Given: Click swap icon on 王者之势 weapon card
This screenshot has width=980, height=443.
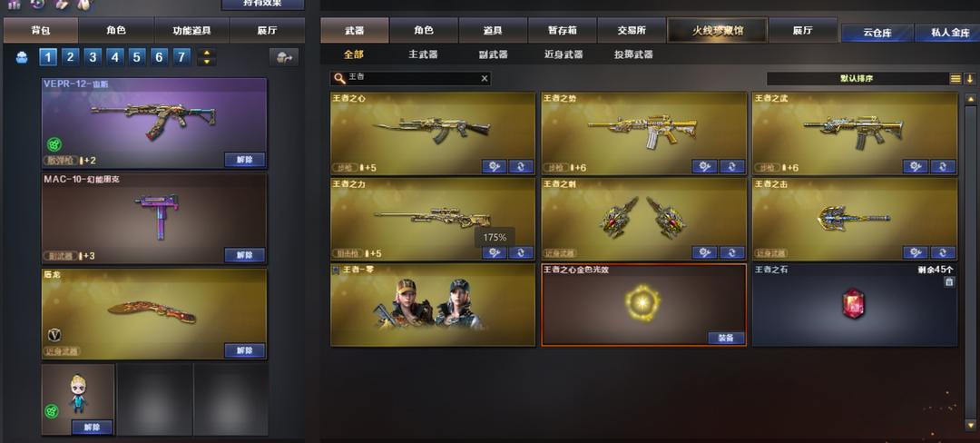Looking at the screenshot, I should pyautogui.click(x=732, y=166).
